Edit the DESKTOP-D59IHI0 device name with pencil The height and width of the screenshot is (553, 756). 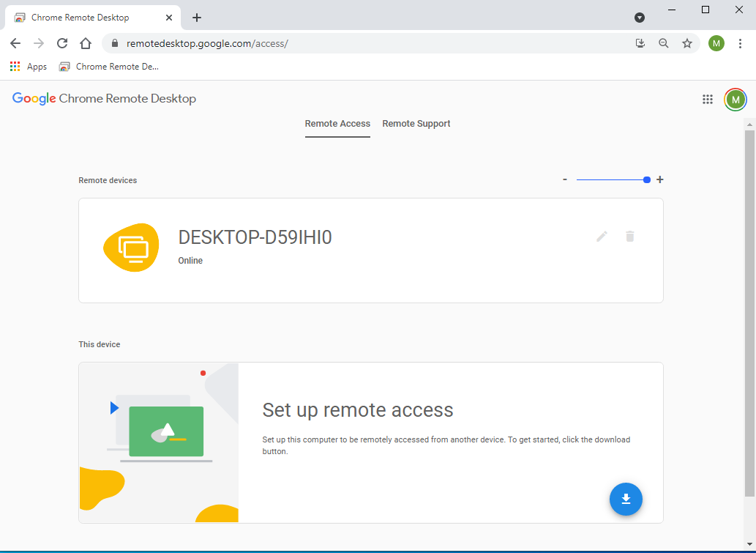(602, 236)
